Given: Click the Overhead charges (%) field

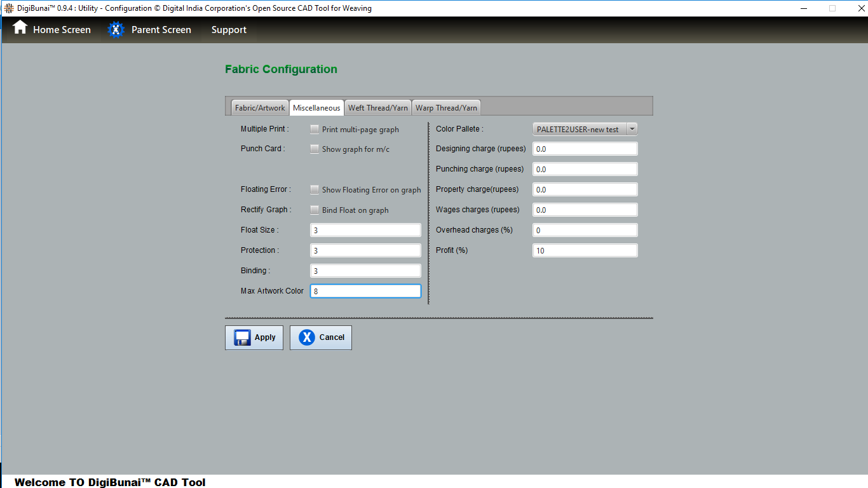Looking at the screenshot, I should pos(585,230).
